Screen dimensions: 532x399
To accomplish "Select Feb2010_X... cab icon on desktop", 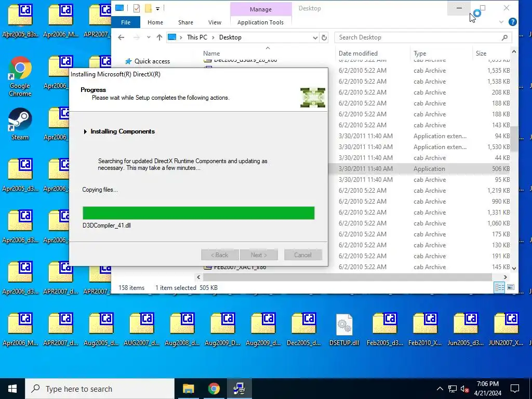I will pos(425,329).
